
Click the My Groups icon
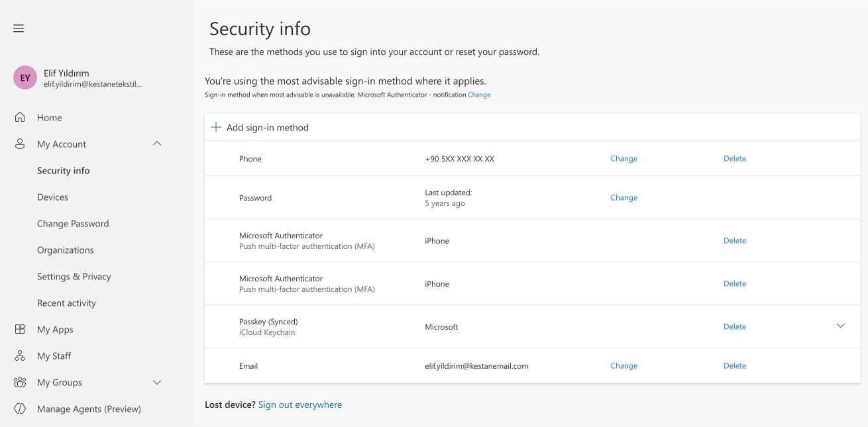[20, 382]
